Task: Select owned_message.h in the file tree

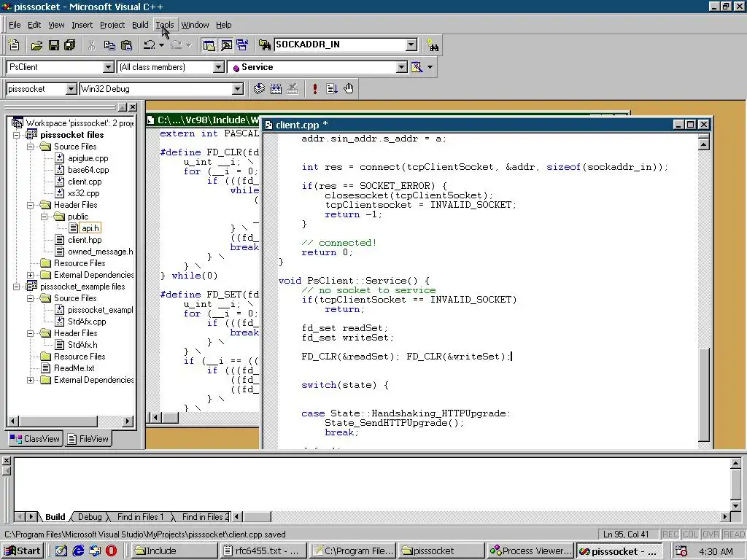Action: [x=100, y=252]
